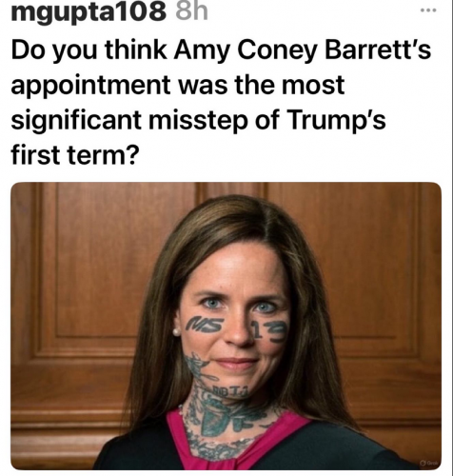Click the word "misstep" in the post
453x476 pixels.
(x=198, y=122)
